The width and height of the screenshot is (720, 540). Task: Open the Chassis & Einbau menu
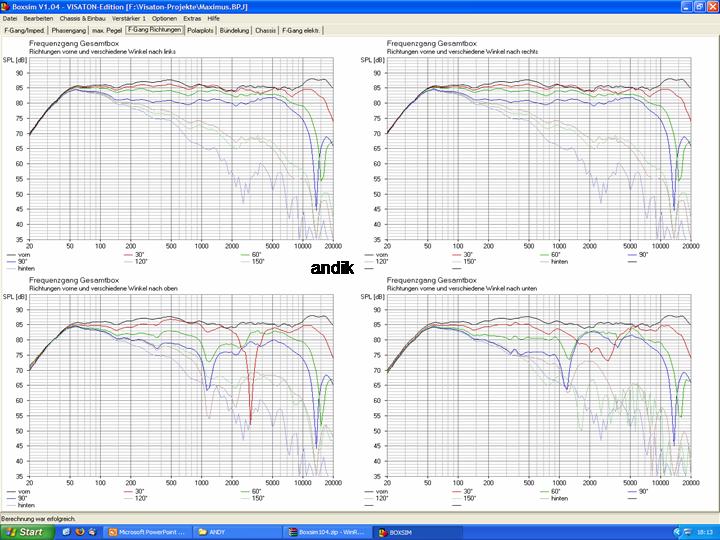(x=84, y=18)
